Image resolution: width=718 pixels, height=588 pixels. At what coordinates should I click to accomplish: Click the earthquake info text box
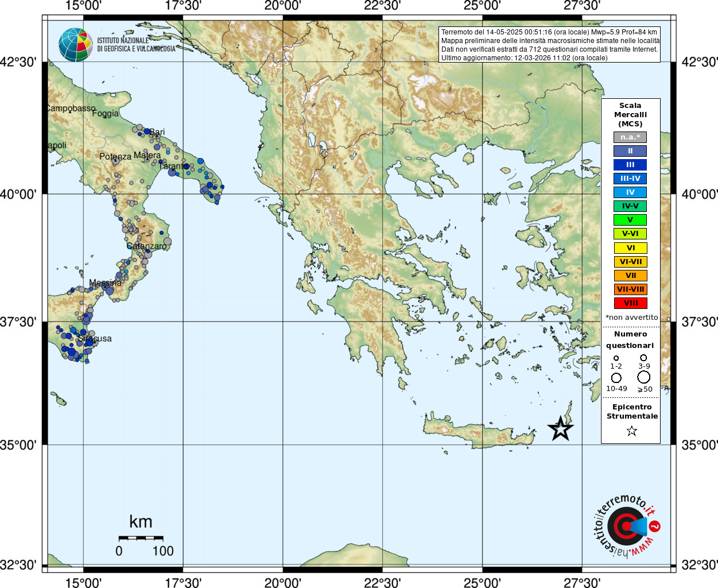549,45
